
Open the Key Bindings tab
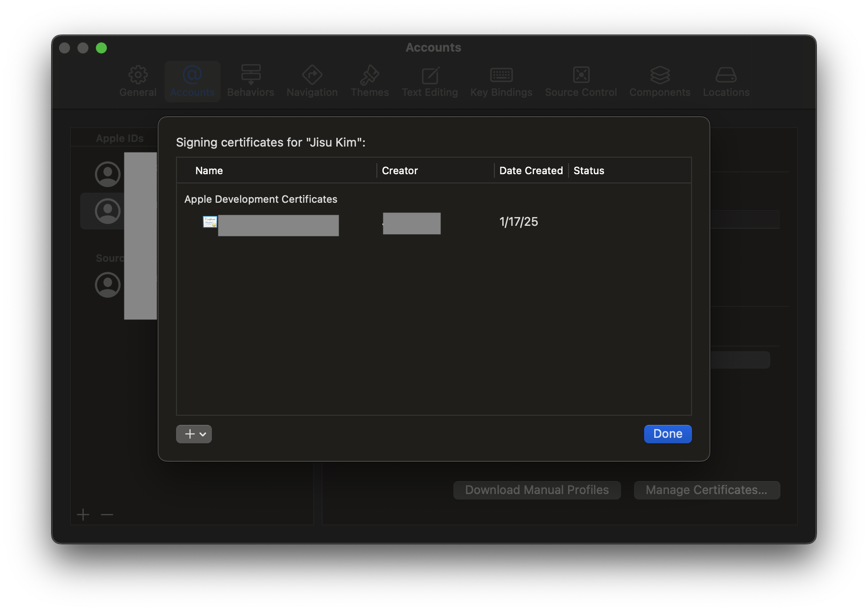click(x=501, y=82)
